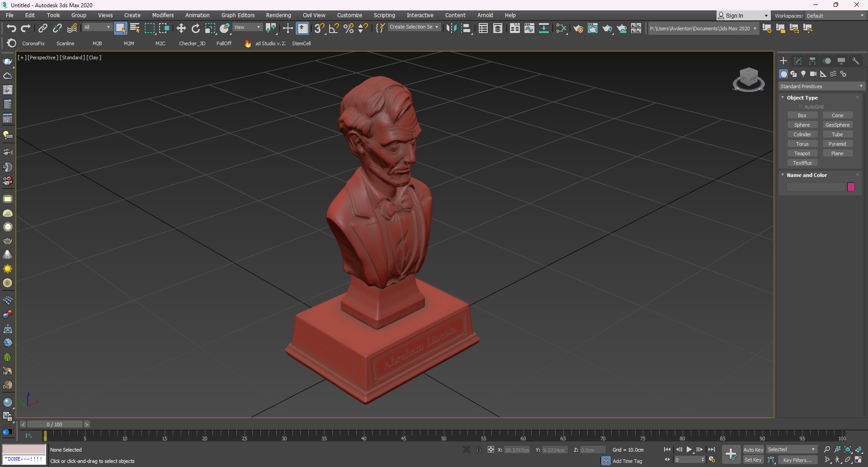This screenshot has width=868, height=467.
Task: Activate the Select Object tool
Action: [120, 29]
